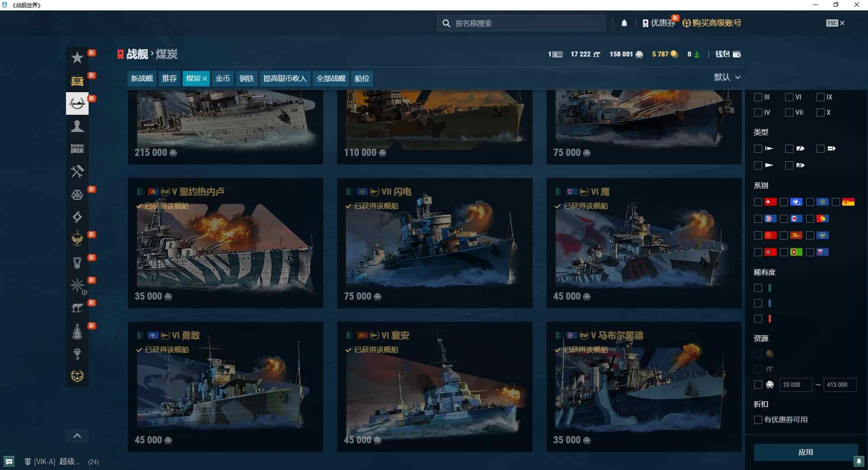
Task: Switch to the 钢铁 tab
Action: [246, 79]
